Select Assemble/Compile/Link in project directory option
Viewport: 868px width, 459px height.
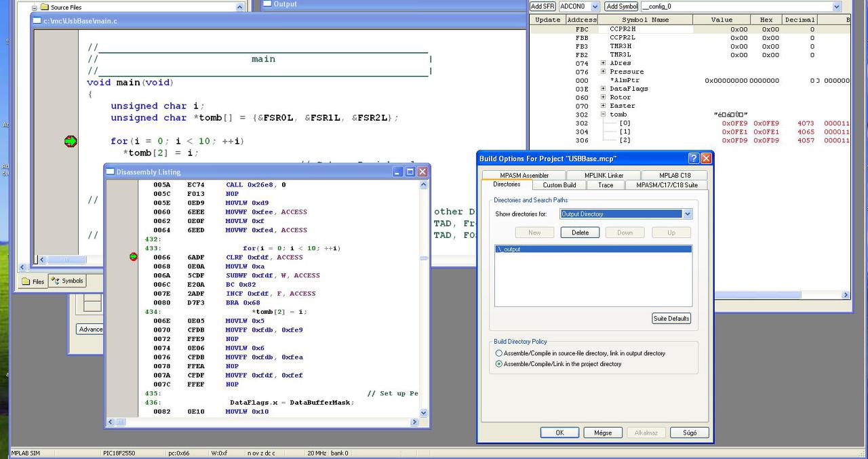click(x=499, y=364)
